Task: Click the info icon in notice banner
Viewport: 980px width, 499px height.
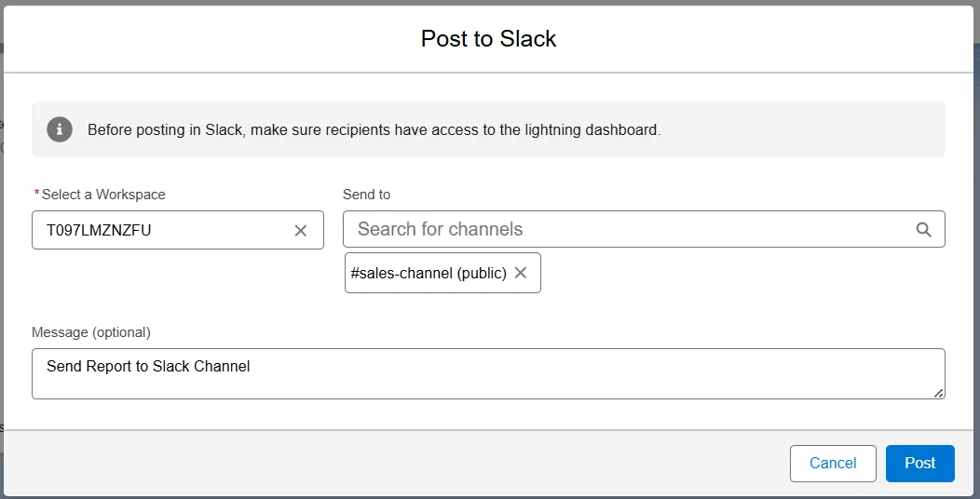Action: (60, 129)
